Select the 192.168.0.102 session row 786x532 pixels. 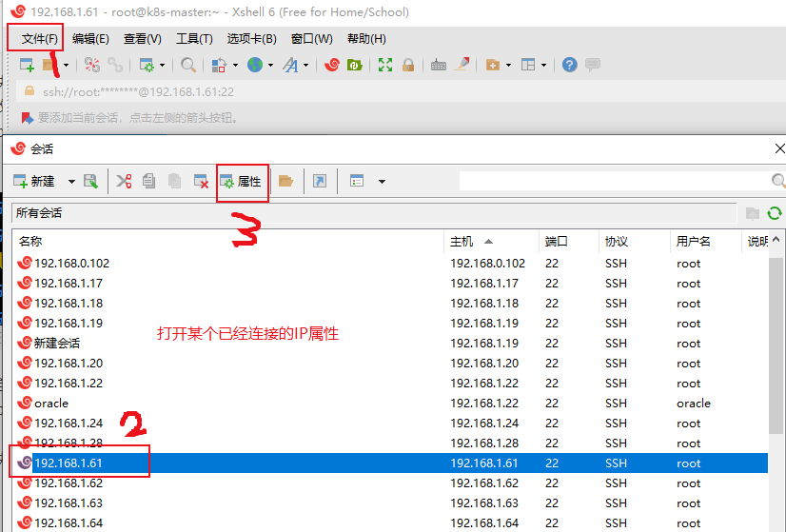pyautogui.click(x=390, y=264)
